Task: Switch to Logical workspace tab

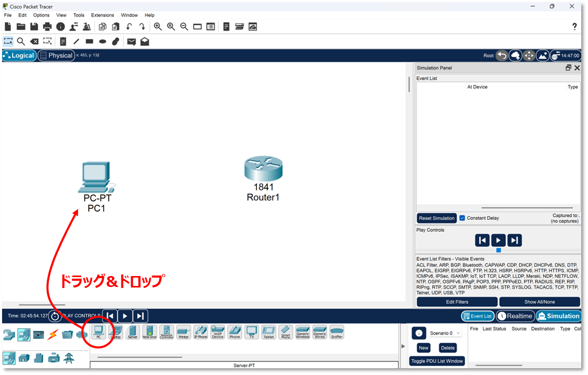Action: pos(19,56)
